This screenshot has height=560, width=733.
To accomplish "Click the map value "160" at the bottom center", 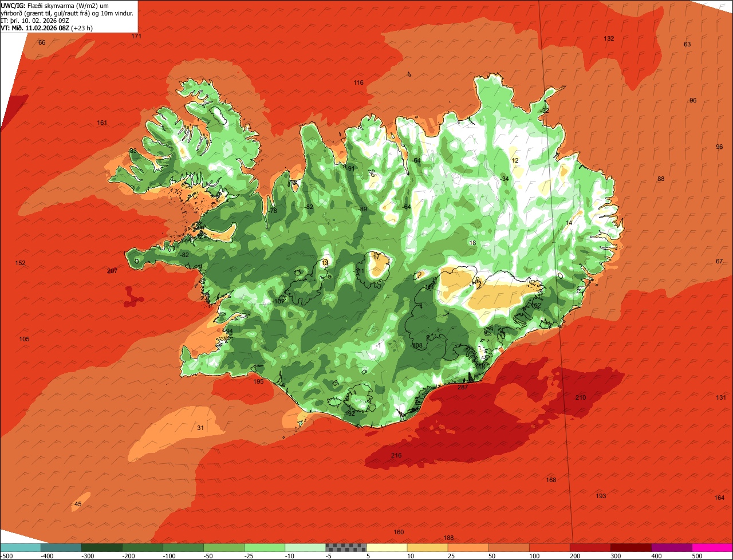I will pyautogui.click(x=399, y=533).
